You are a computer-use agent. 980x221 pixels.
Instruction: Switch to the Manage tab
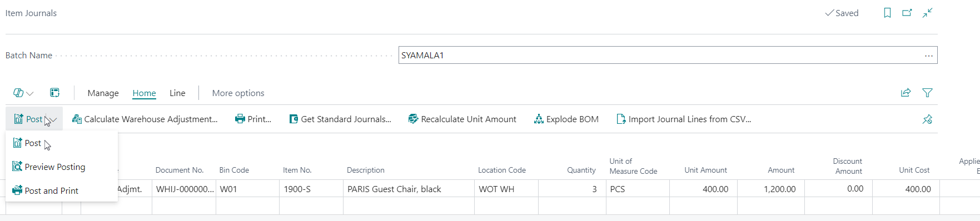(103, 93)
